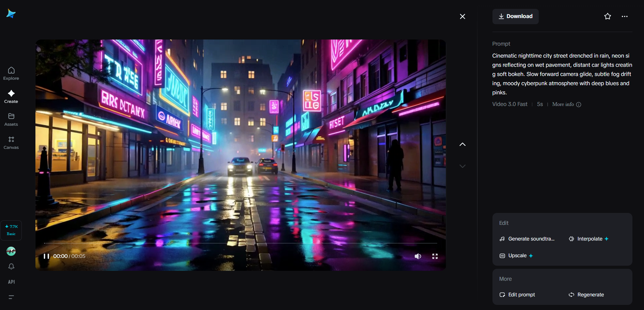Image resolution: width=644 pixels, height=310 pixels.
Task: Collapse the left sidebar
Action: point(11,297)
